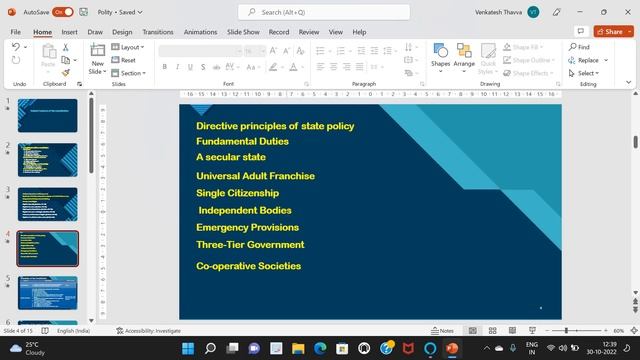
Task: Click the pen icon beside the user avatar
Action: tap(556, 12)
